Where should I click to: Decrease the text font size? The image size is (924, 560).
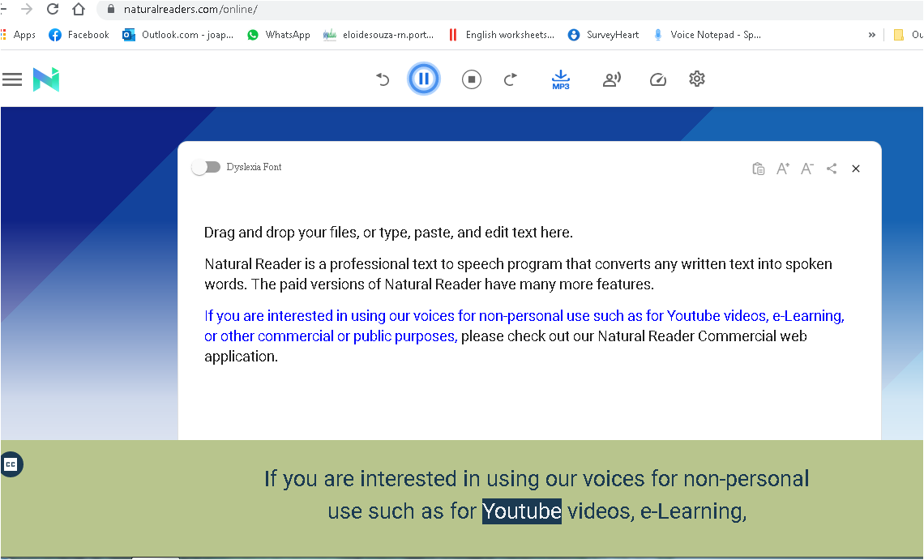tap(807, 169)
